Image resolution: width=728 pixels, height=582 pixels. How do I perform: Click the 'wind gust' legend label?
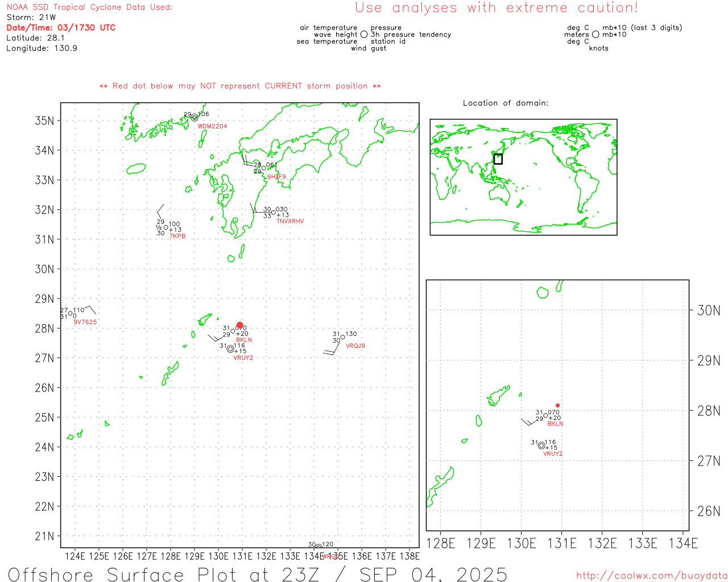[x=369, y=48]
